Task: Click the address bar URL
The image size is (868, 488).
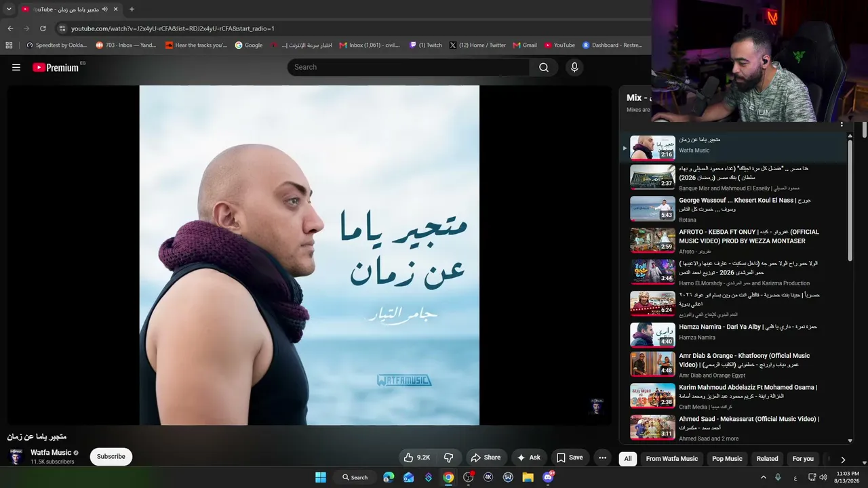Action: (x=173, y=28)
